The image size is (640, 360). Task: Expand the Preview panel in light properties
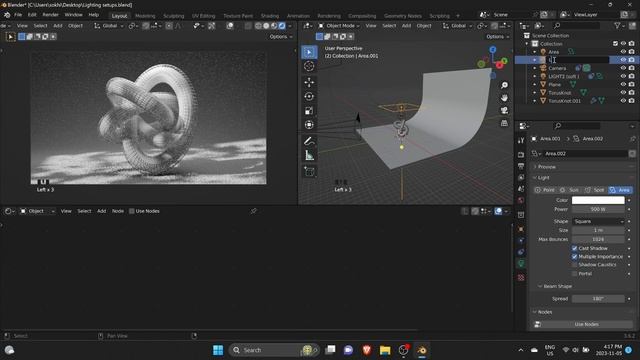(547, 167)
